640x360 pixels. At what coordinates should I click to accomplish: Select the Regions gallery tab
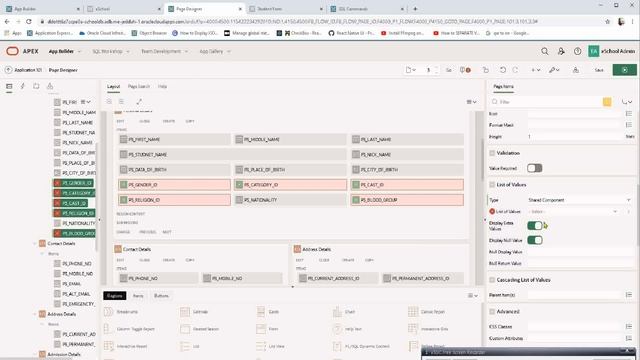115,296
